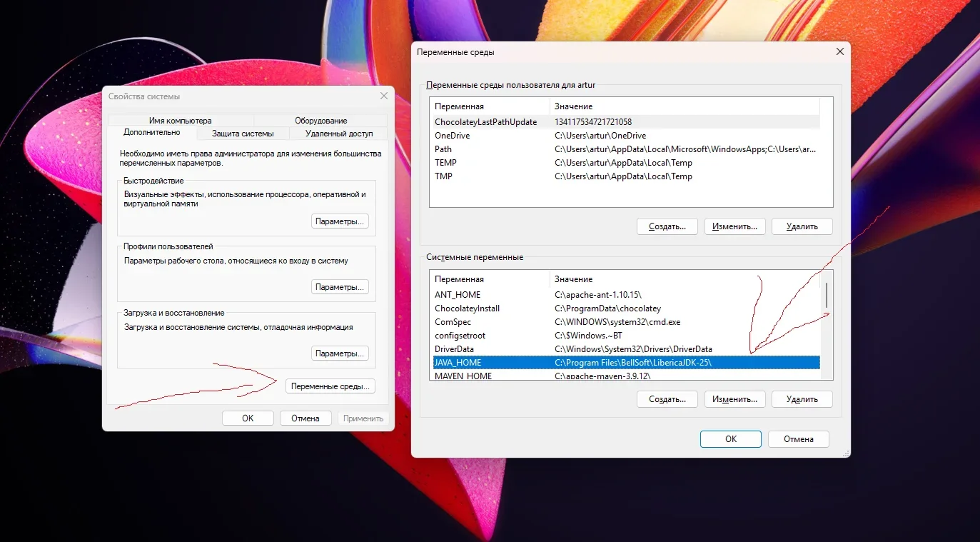Click Значение header in user variables
Image resolution: width=980 pixels, height=542 pixels.
click(x=685, y=106)
